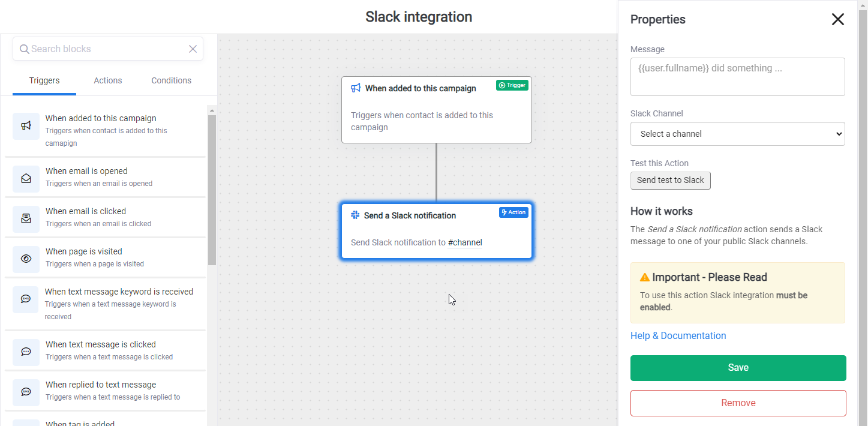
Task: Click the chat bubble icon for 'When text message is clicked'
Action: point(26,352)
